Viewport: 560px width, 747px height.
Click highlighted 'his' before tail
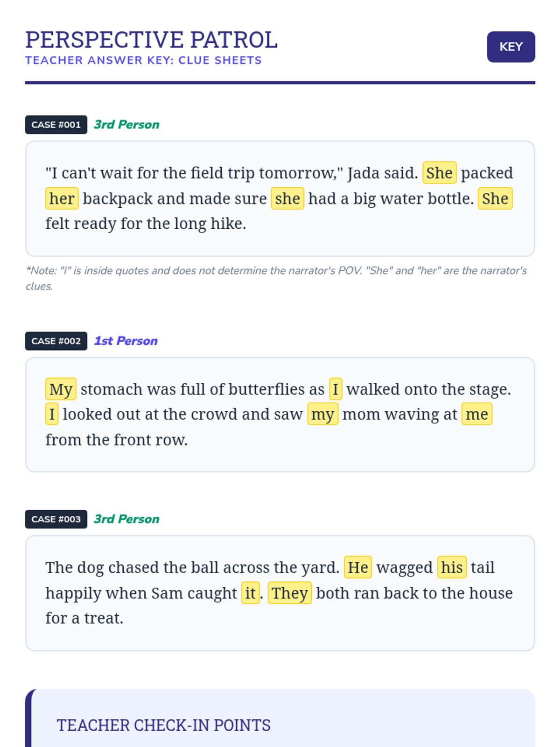coord(451,568)
